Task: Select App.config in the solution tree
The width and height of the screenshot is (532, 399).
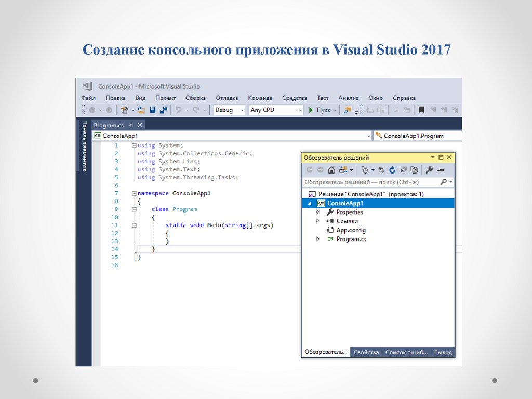Action: click(x=351, y=230)
